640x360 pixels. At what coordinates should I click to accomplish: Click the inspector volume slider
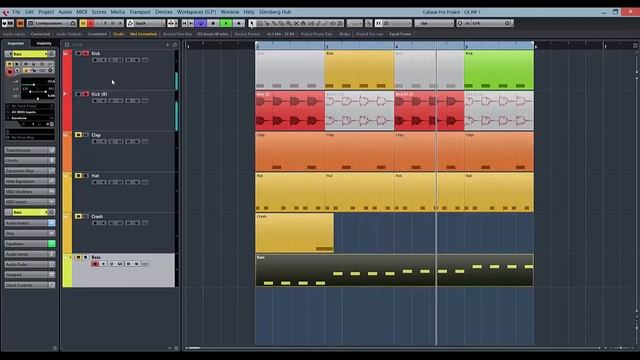click(38, 83)
